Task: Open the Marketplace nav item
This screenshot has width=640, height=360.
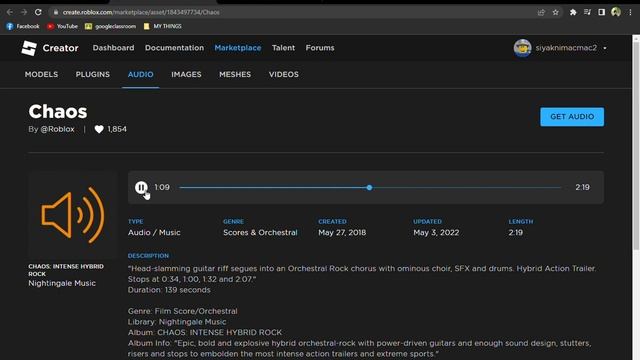Action: pyautogui.click(x=238, y=48)
